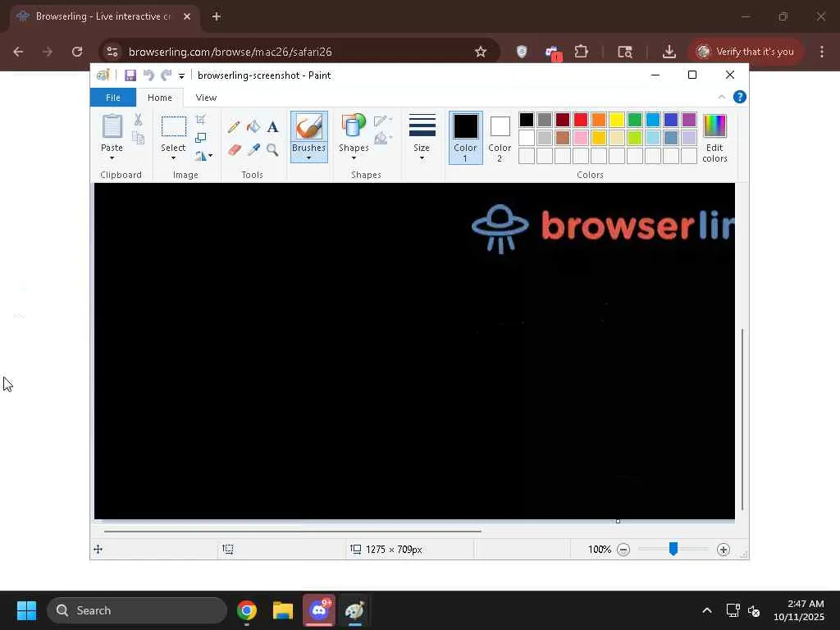The width and height of the screenshot is (840, 630).
Task: Open File Explorer from the taskbar
Action: (x=283, y=610)
